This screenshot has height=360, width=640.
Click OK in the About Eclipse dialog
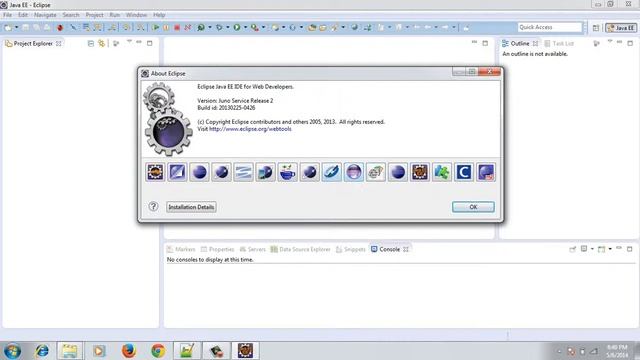coord(473,207)
